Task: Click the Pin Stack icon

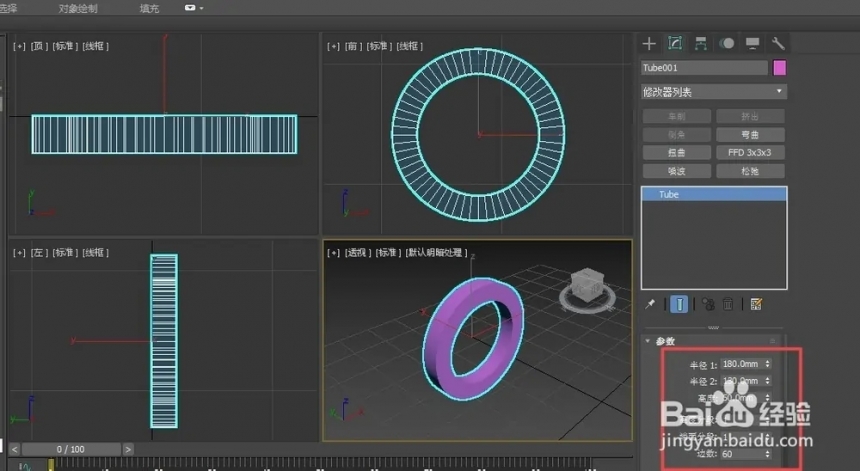Action: point(650,304)
